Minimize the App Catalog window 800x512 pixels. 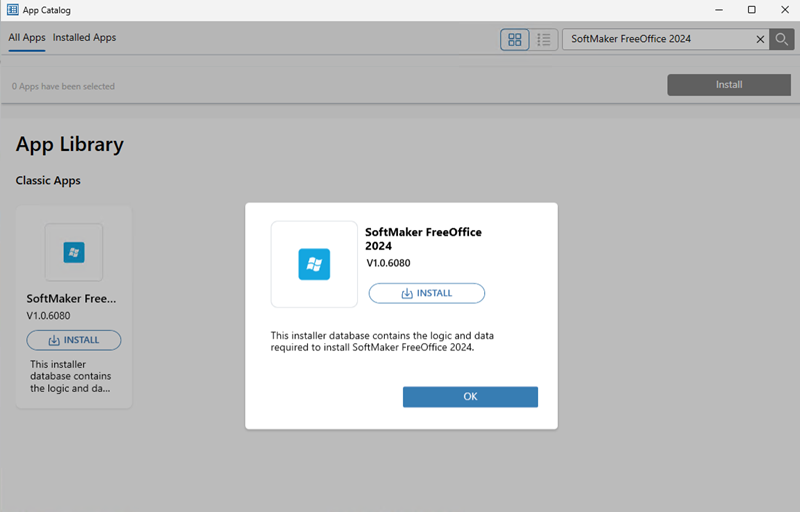point(717,10)
